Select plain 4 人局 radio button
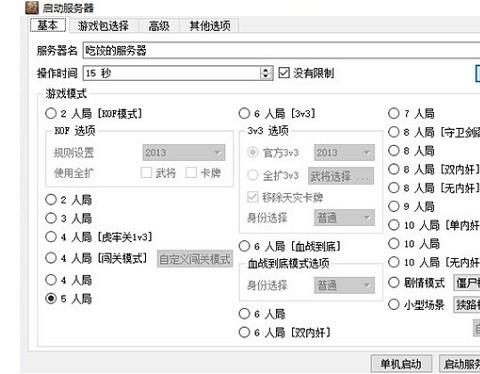Screen dimensions: 480x374 pyautogui.click(x=51, y=280)
